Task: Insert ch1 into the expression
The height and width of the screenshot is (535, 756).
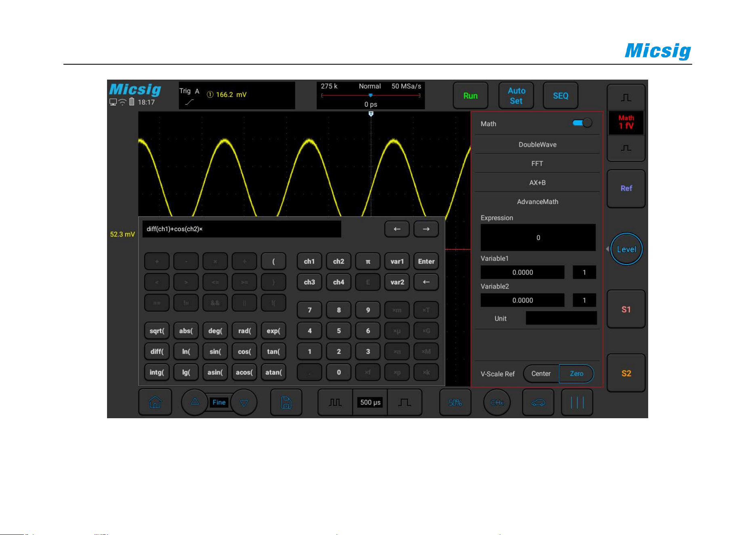Action: click(309, 261)
